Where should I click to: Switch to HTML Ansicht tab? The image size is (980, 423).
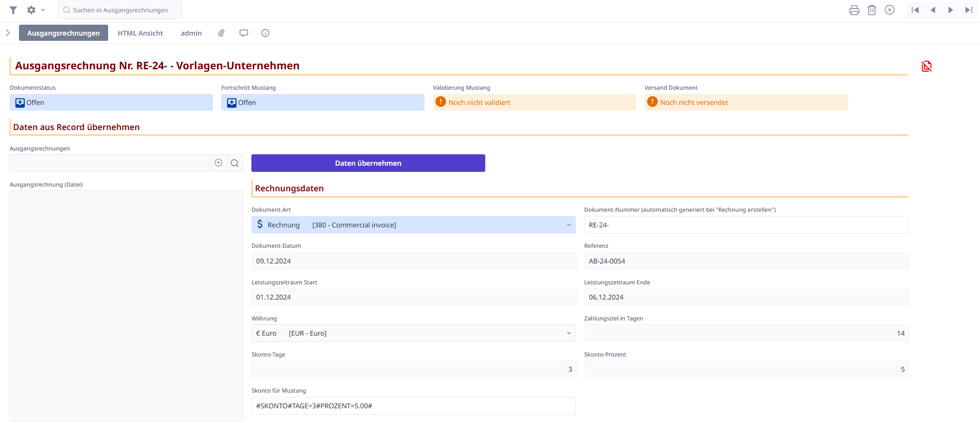(140, 33)
